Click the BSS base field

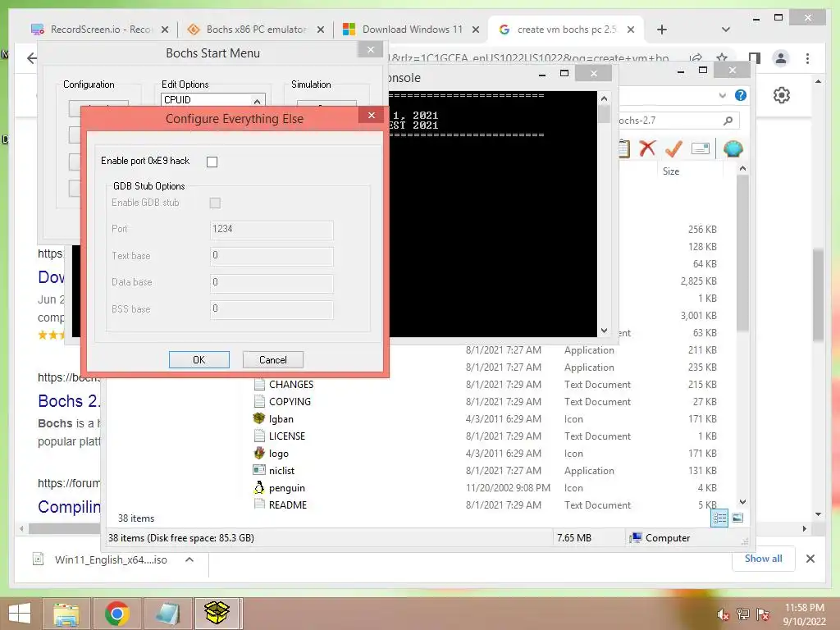point(272,309)
